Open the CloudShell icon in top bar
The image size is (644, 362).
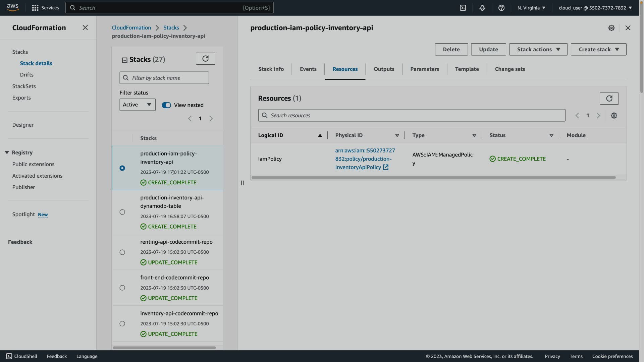[463, 8]
